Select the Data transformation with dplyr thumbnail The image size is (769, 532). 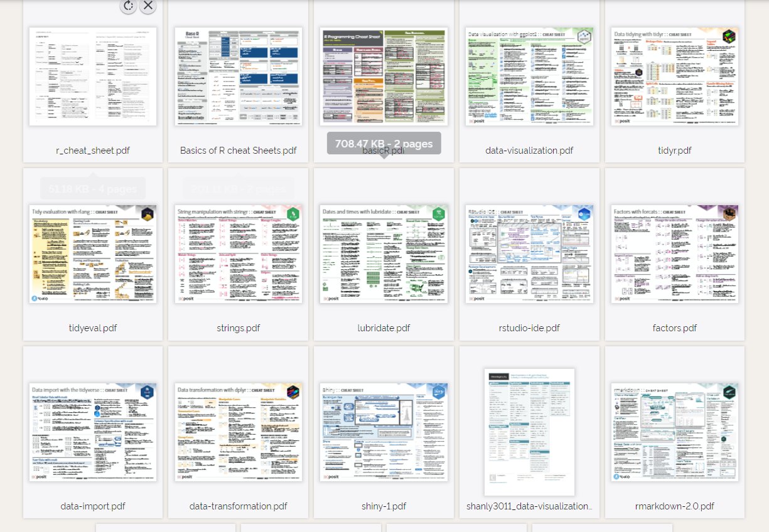click(x=239, y=432)
